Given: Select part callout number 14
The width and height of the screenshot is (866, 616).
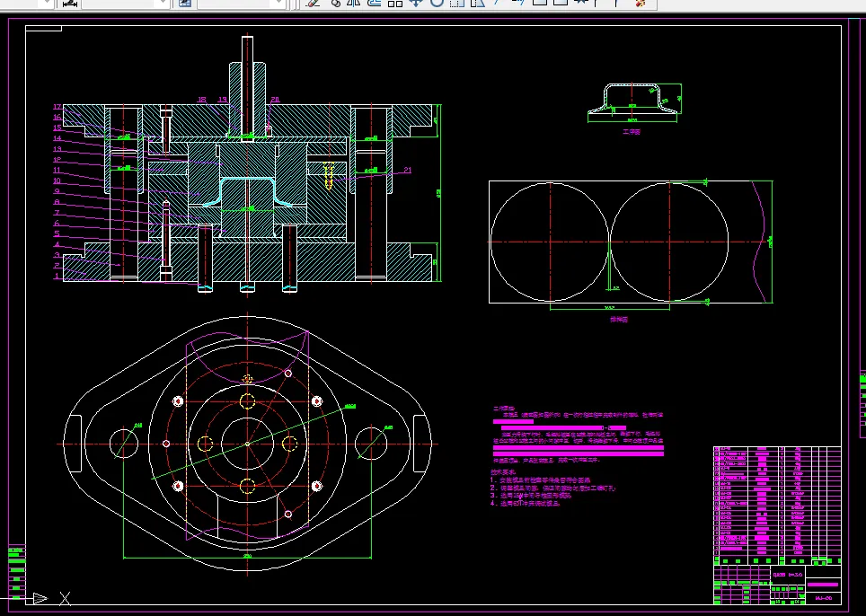Looking at the screenshot, I should pos(57,138).
